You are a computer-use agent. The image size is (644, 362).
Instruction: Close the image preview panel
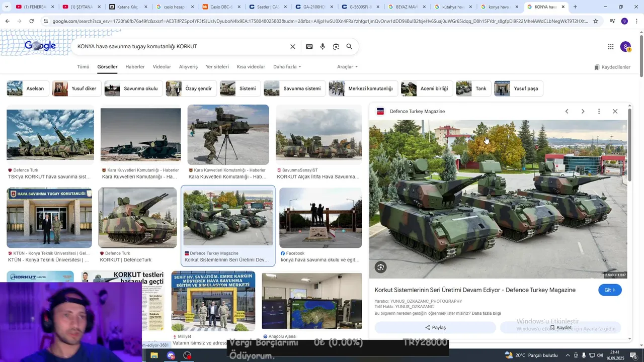pos(615,111)
